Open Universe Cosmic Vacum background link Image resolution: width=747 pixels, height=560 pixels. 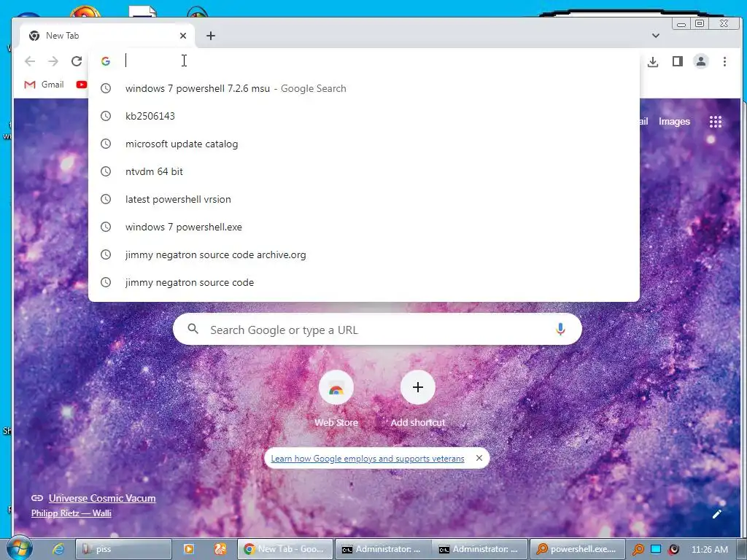pos(102,498)
